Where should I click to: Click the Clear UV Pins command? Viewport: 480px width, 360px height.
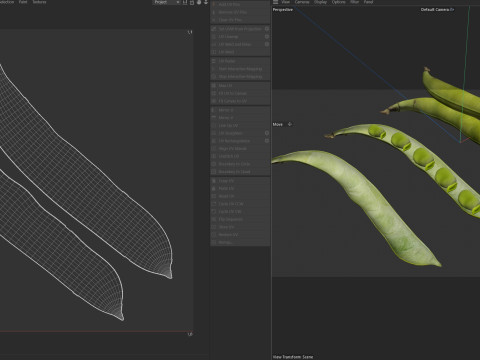[240, 20]
